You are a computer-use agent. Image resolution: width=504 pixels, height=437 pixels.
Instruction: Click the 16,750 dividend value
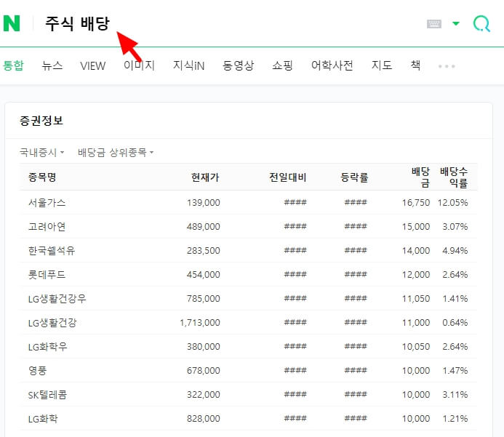point(416,203)
